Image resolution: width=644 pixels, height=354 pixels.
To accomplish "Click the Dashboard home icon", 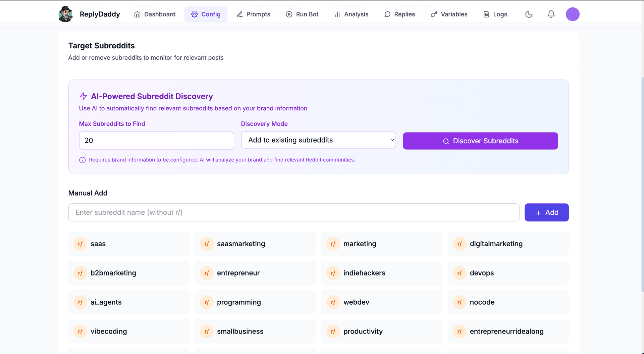I will pos(137,14).
